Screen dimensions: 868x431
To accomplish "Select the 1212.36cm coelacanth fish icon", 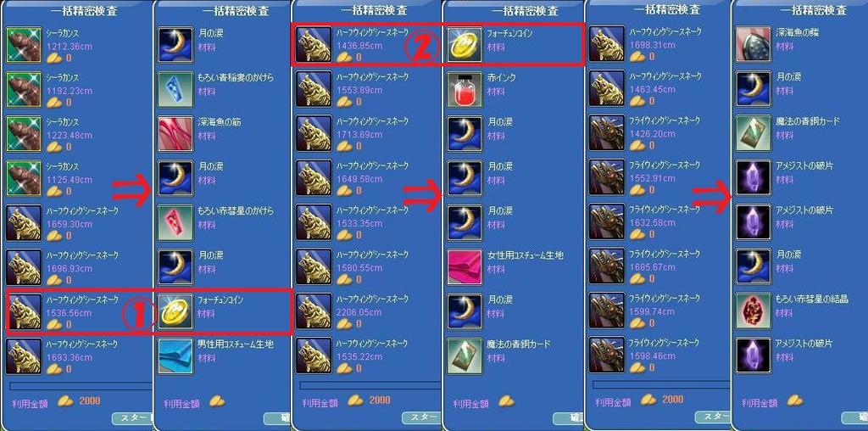I will tap(24, 45).
